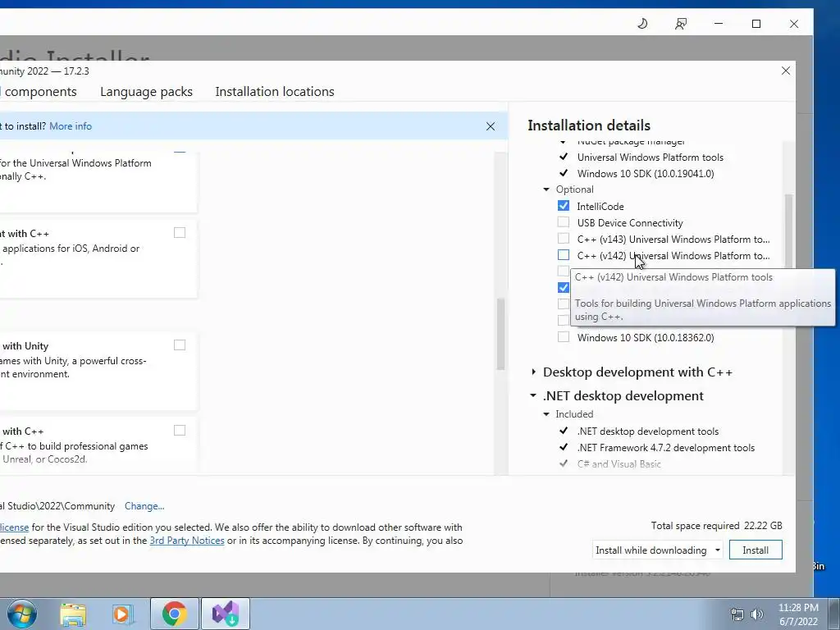This screenshot has width=840, height=630.
Task: Uncheck the checked option hidden behind tooltip
Action: coord(563,288)
